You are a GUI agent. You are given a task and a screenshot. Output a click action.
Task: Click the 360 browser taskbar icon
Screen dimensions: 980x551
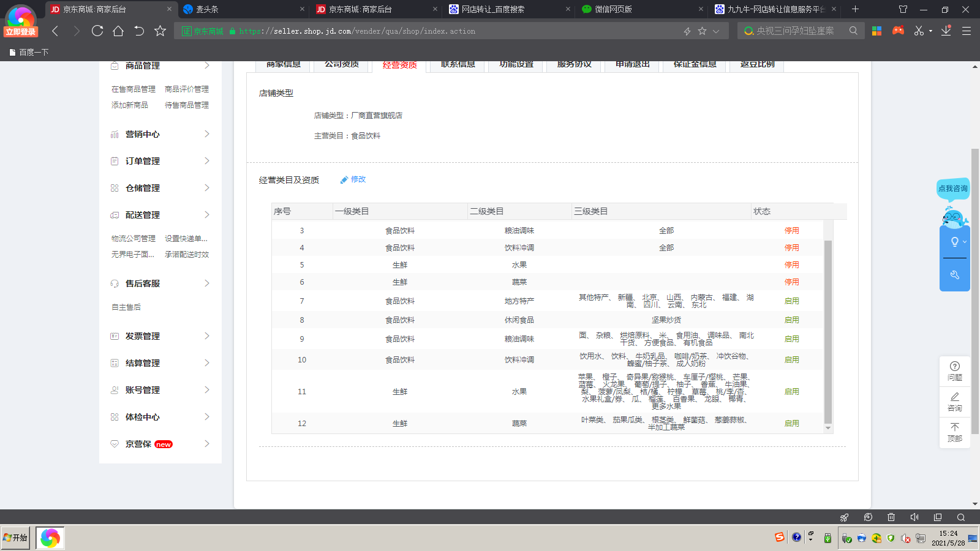pos(50,538)
